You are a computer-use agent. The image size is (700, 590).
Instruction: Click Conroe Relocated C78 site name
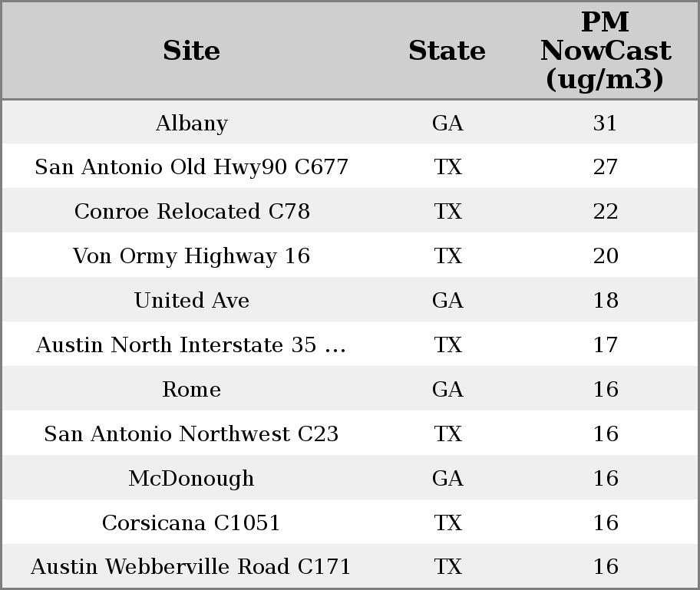[192, 212]
